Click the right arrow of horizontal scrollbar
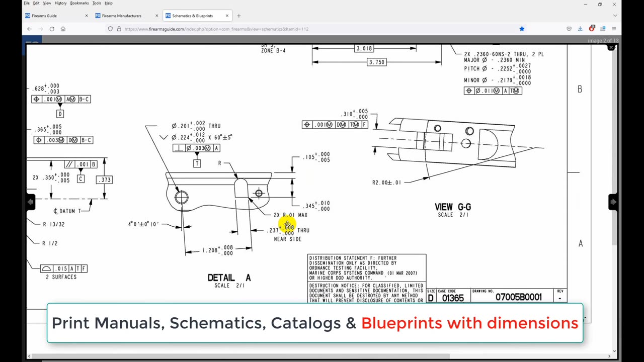 point(609,356)
